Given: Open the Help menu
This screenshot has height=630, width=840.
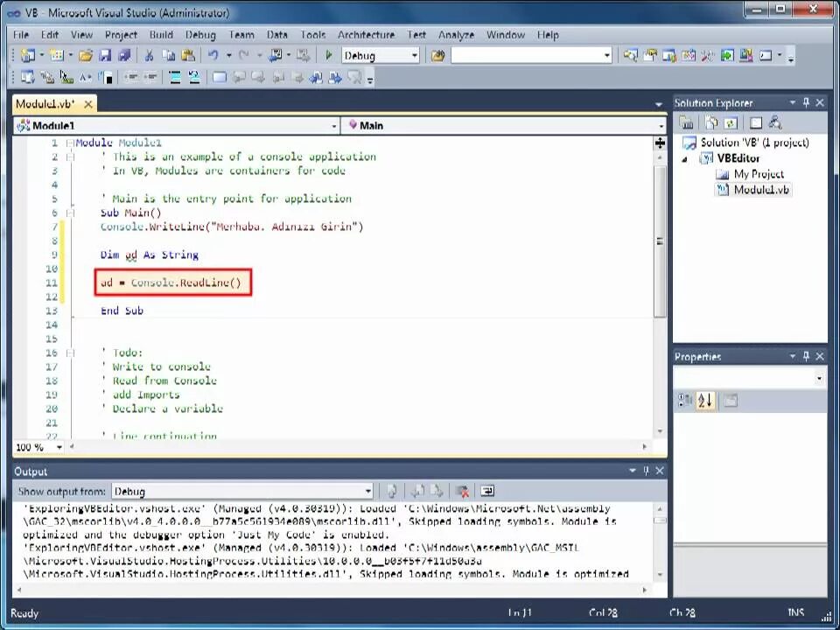Looking at the screenshot, I should point(548,35).
